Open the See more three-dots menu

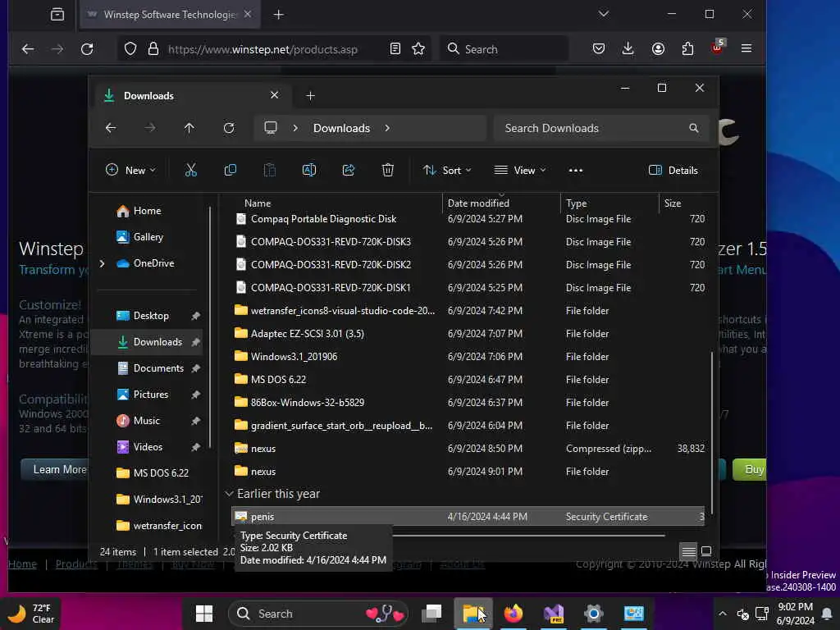[576, 171]
